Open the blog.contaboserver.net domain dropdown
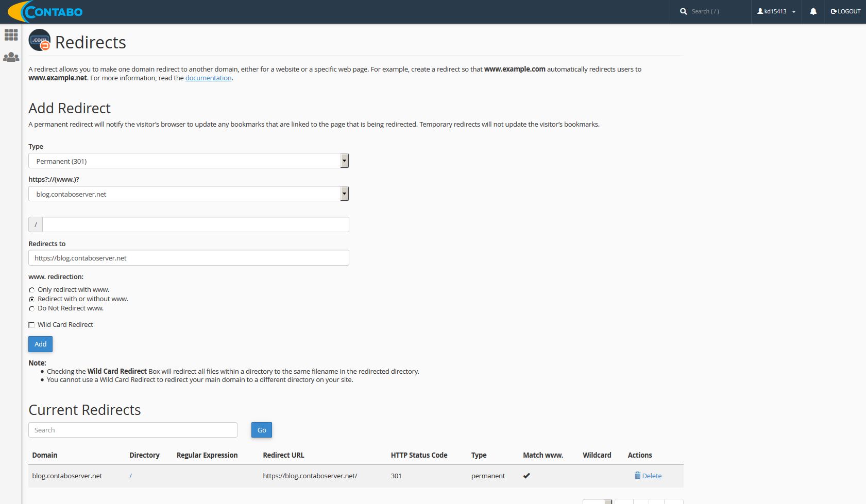Screen dimensions: 866x504 tap(189, 194)
